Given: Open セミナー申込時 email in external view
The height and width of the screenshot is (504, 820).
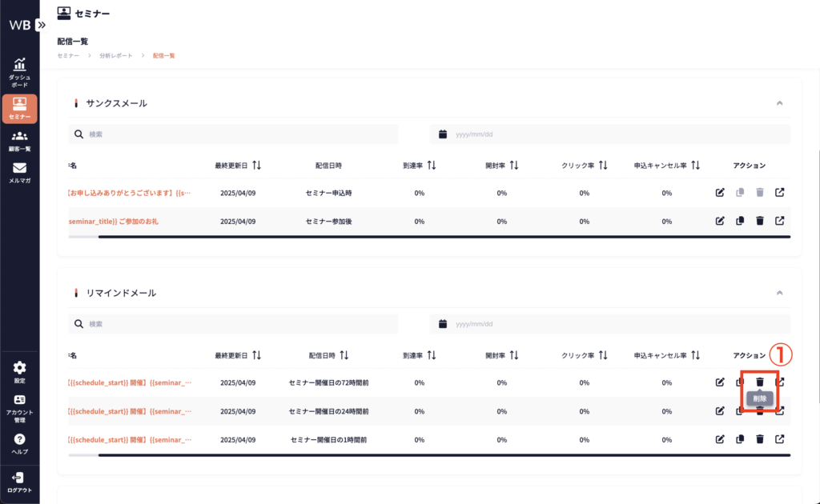Looking at the screenshot, I should [780, 193].
